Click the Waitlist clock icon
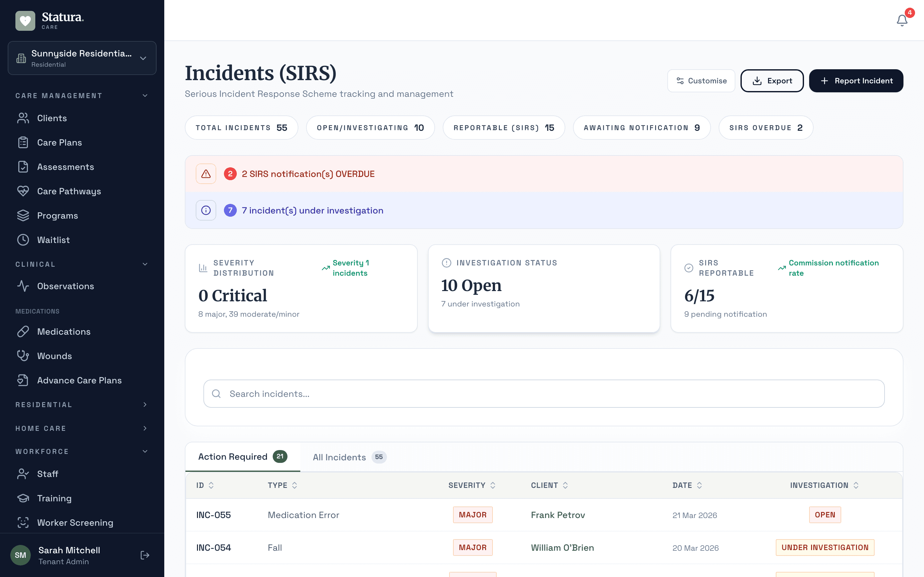Viewport: 924px width, 577px height. 23,240
